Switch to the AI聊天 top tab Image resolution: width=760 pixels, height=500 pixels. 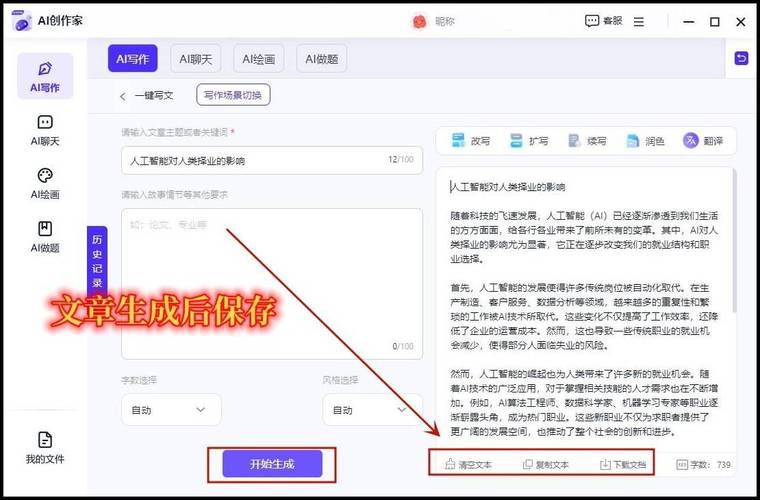195,59
